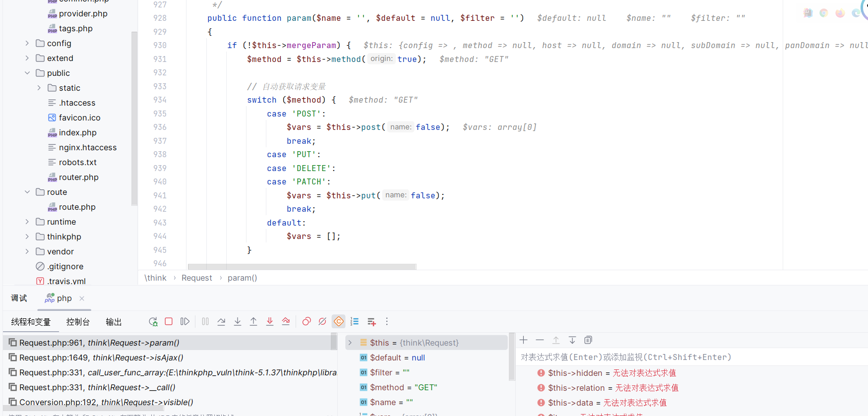Open more debug toolbar options
868x416 pixels.
pyautogui.click(x=387, y=321)
